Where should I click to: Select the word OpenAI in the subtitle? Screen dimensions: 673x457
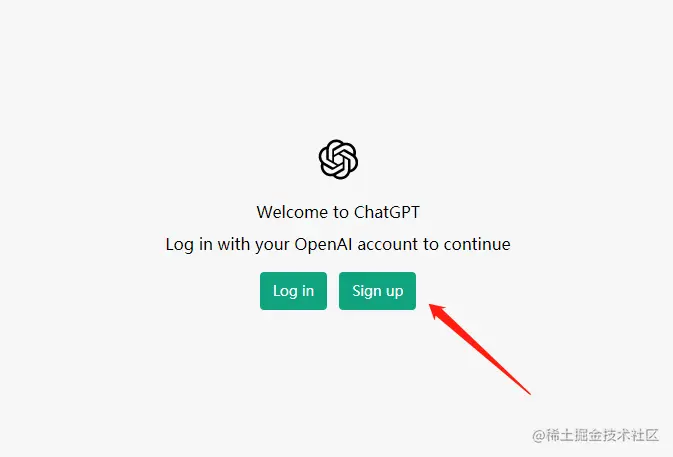coord(323,244)
